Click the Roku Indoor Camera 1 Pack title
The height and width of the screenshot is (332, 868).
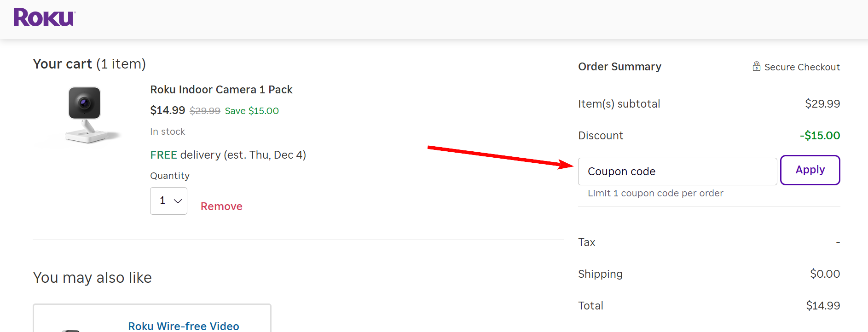(221, 89)
